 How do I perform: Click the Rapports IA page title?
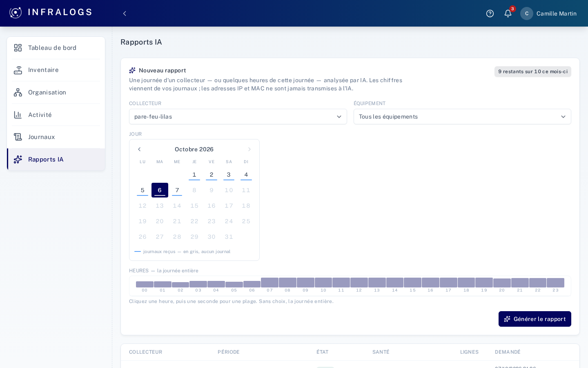[x=141, y=42]
